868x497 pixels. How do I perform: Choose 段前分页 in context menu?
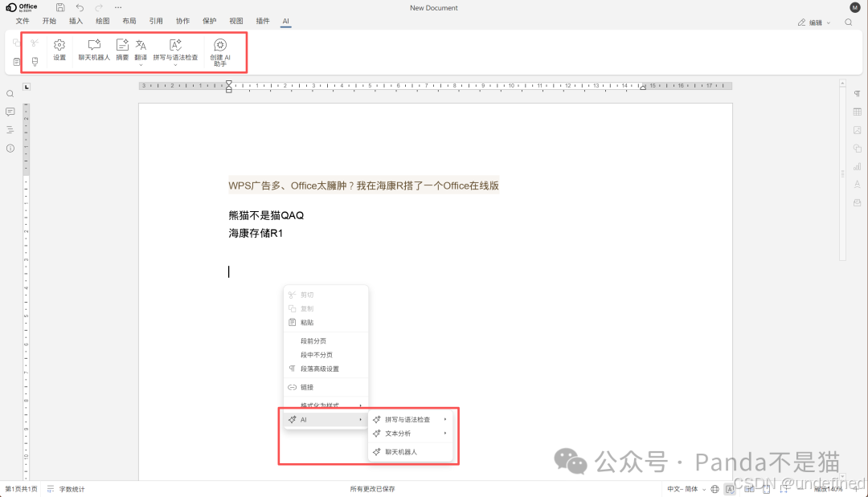325,341
